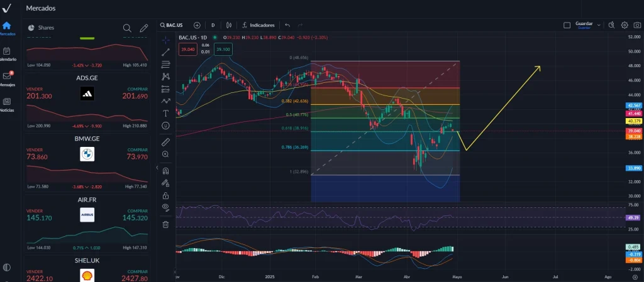Click the trash remove drawings icon
Viewport: 644px width, 282px height.
pos(165,224)
